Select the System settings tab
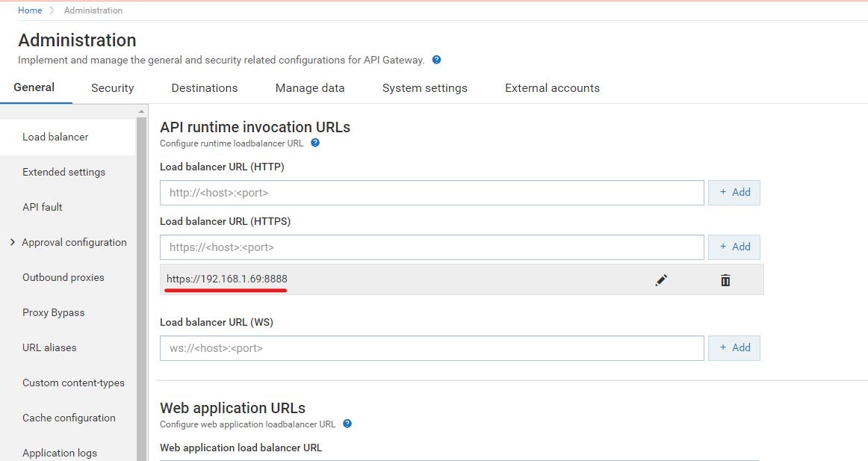This screenshot has height=461, width=868. 424,88
